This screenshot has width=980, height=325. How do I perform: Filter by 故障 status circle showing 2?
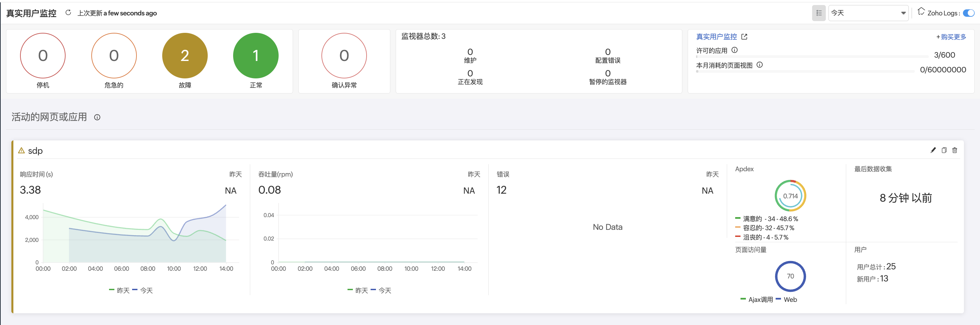tap(185, 56)
